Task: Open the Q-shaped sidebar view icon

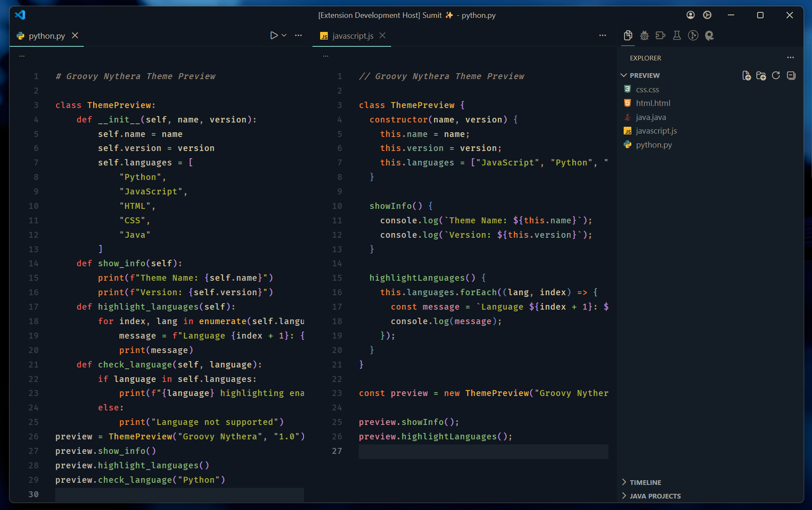Action: [x=709, y=36]
